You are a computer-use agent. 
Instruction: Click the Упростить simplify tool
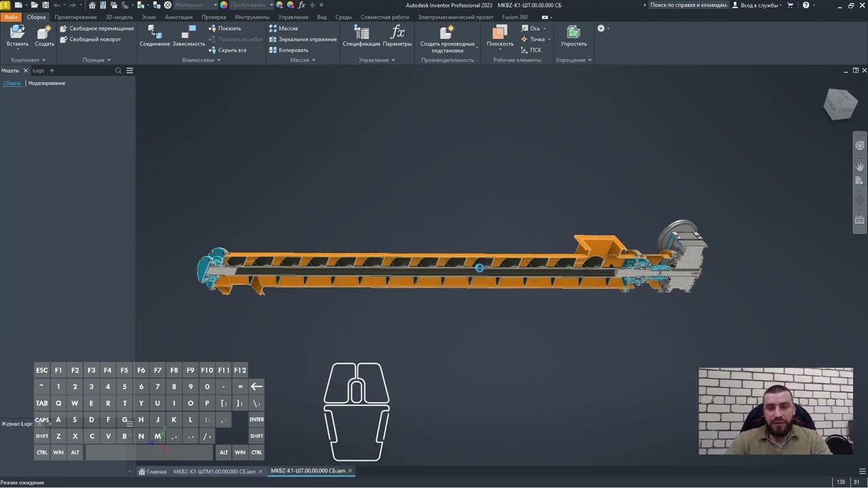click(x=574, y=36)
